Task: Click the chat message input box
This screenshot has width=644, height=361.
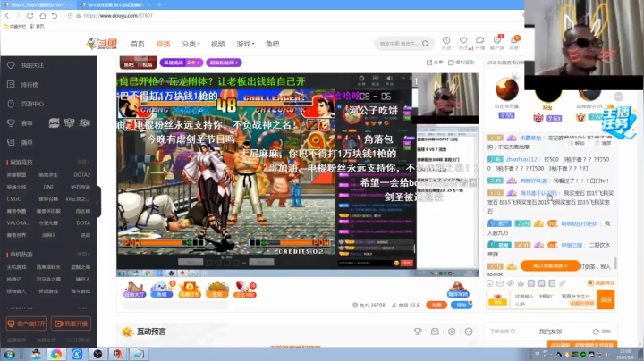Action: tap(553, 300)
